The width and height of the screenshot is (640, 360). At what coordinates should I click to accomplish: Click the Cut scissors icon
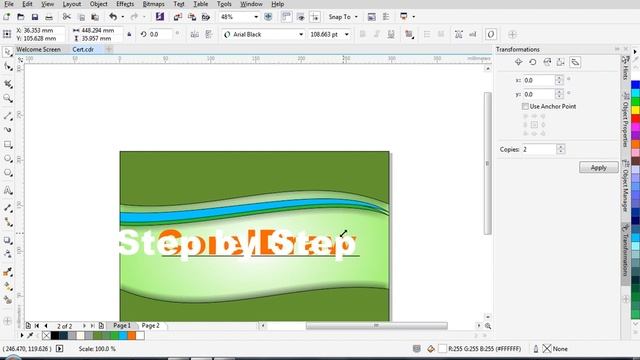click(67, 17)
